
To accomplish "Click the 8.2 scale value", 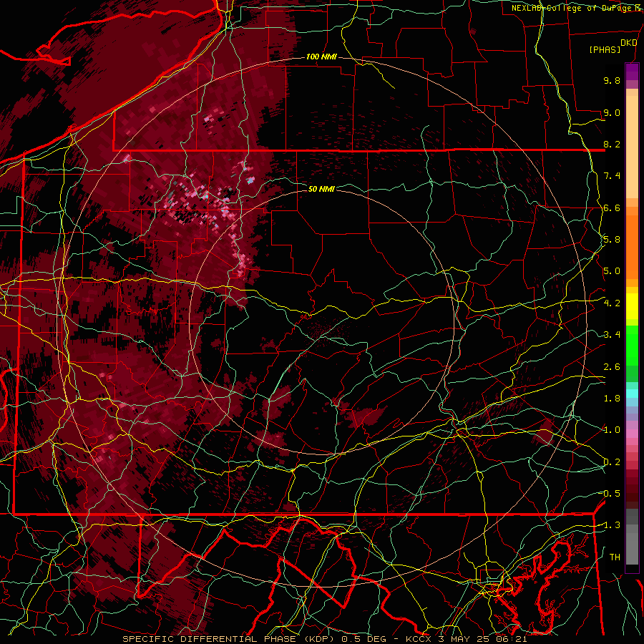I will click(612, 144).
